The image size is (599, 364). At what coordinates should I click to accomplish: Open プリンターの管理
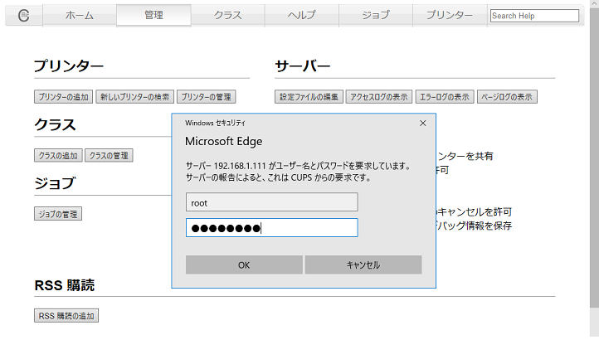click(x=206, y=97)
